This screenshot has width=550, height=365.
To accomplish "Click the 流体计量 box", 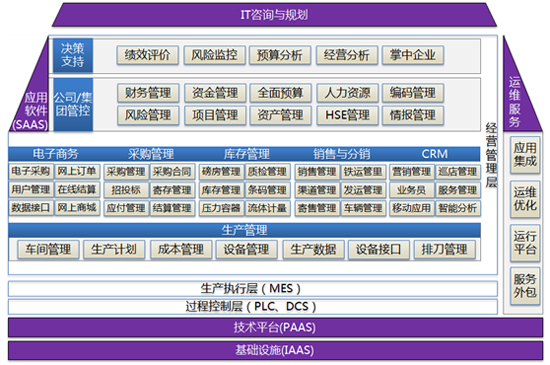I will tap(268, 208).
